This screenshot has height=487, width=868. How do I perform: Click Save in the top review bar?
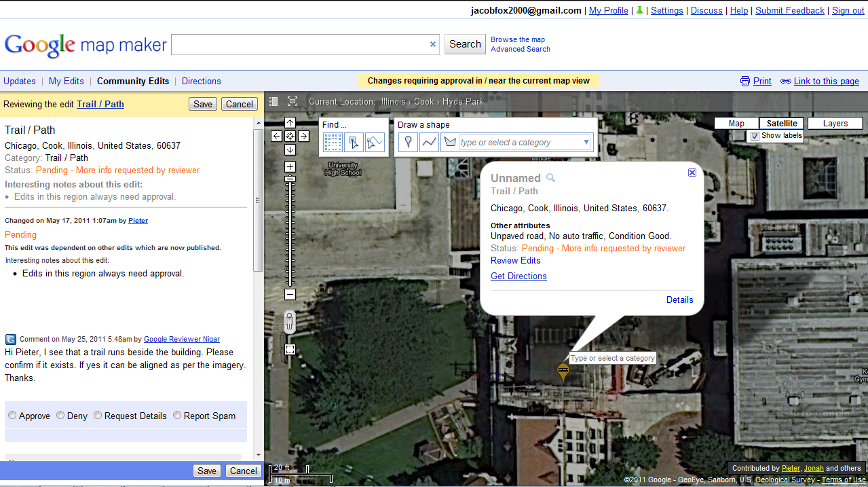(x=203, y=104)
